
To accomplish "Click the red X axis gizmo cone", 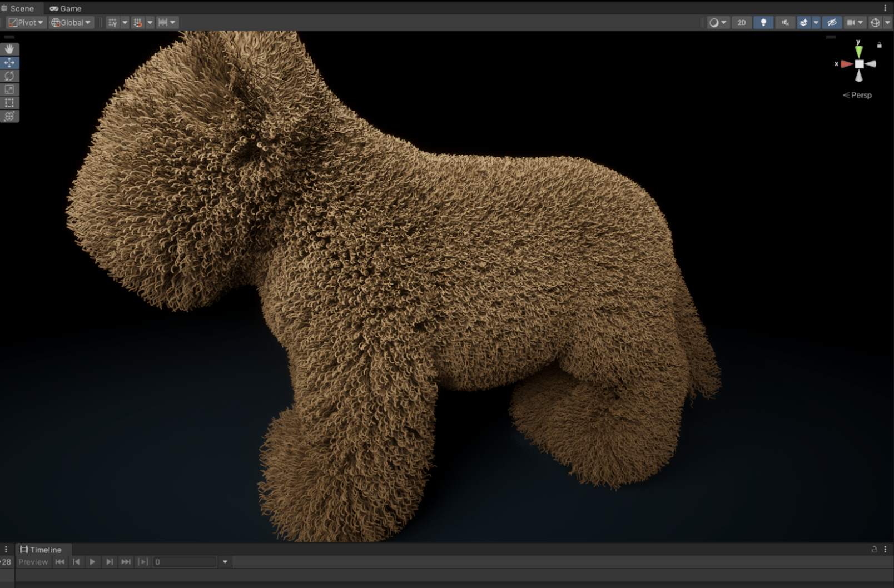I will click(847, 64).
